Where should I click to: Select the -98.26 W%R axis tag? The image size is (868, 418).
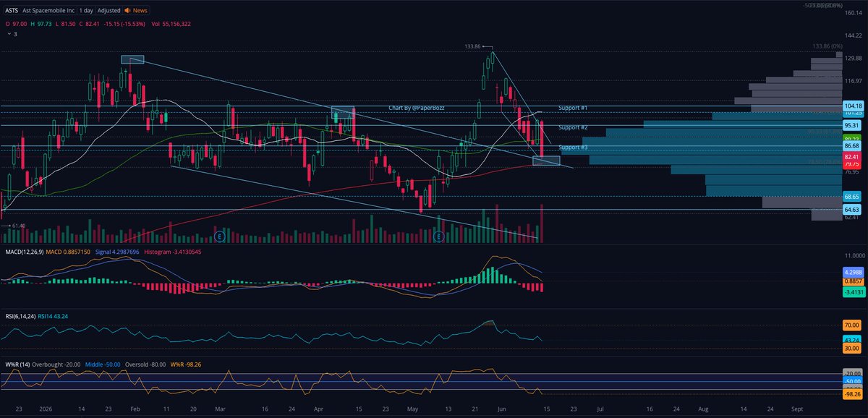tap(851, 395)
